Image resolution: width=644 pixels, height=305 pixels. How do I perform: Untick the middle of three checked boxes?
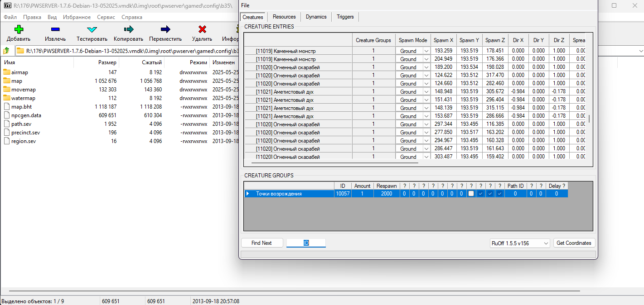(490, 194)
